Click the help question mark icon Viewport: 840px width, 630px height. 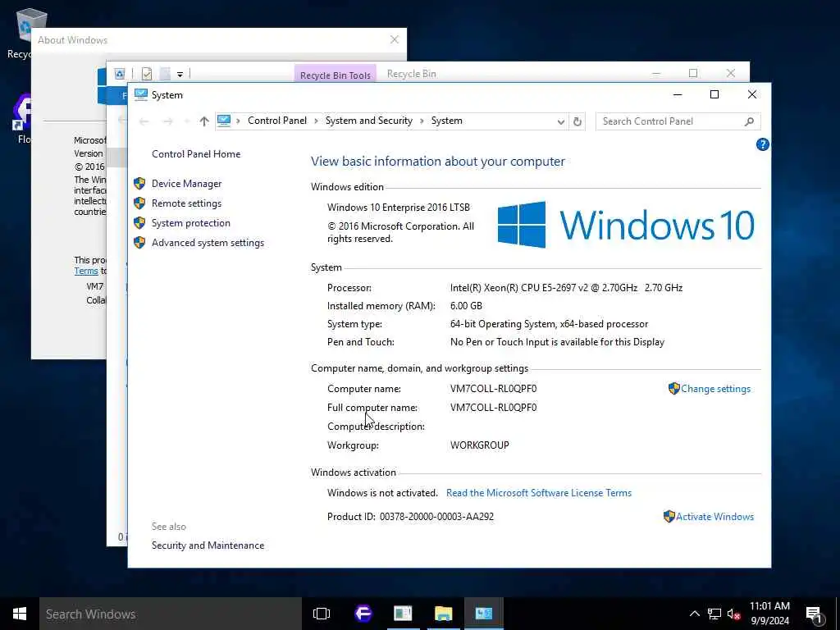(x=762, y=144)
